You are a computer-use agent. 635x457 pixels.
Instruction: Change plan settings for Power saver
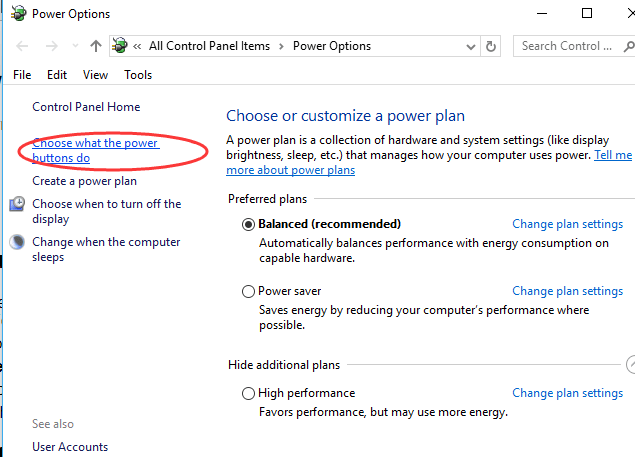[567, 291]
